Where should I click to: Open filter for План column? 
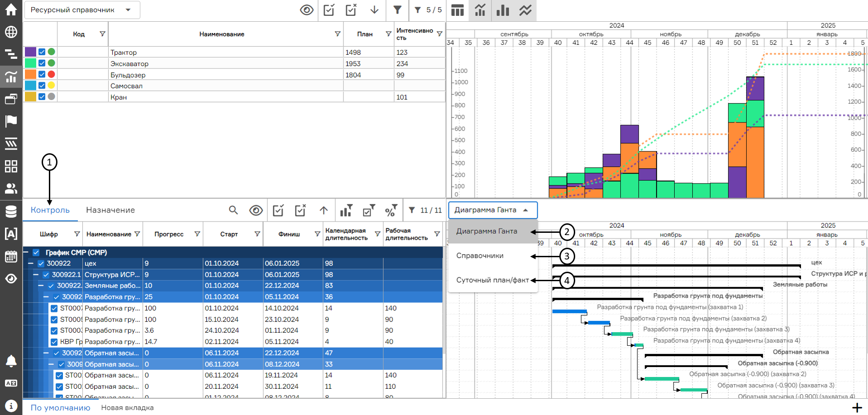point(388,34)
